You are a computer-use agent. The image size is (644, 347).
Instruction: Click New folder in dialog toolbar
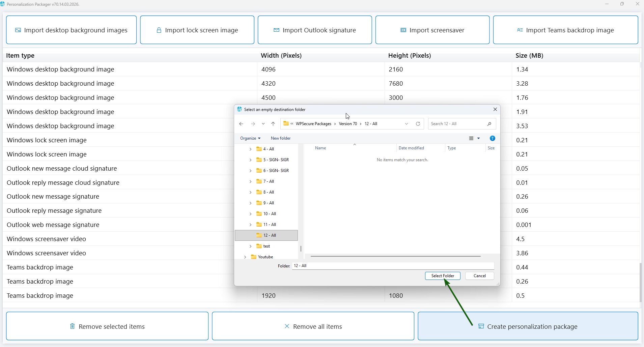coord(280,138)
